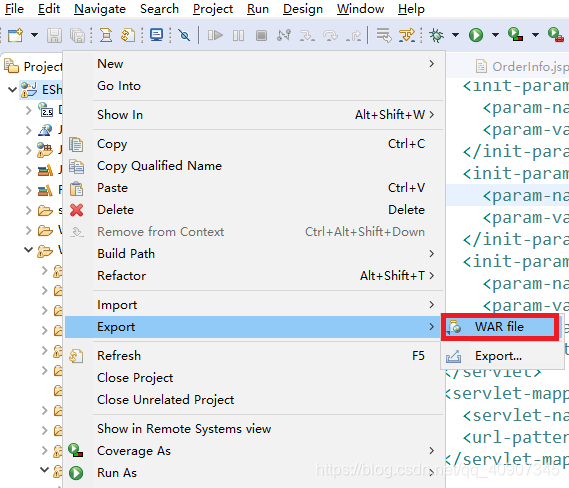The height and width of the screenshot is (488, 569).
Task: Click the green Run As icon
Action: (x=76, y=473)
